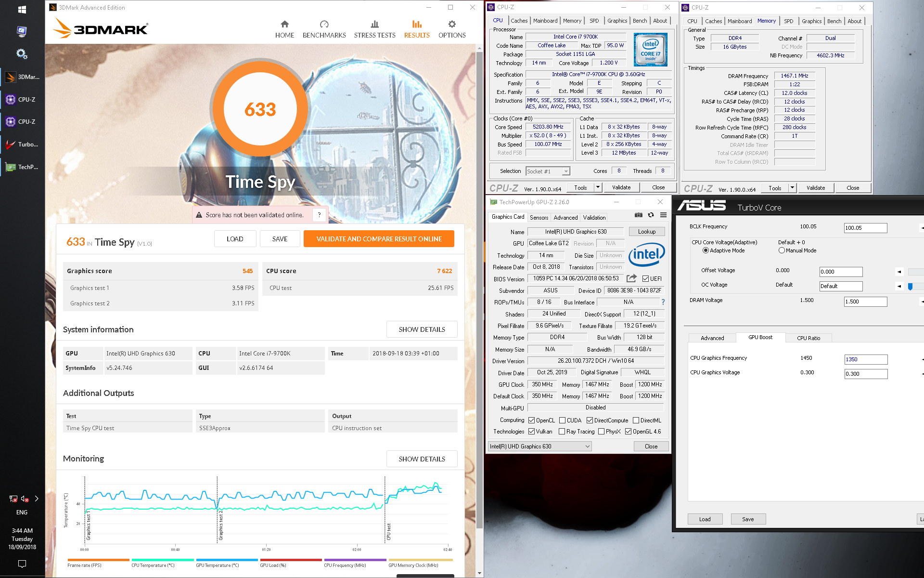Switch to 3DMark taskbar entry

(23, 77)
